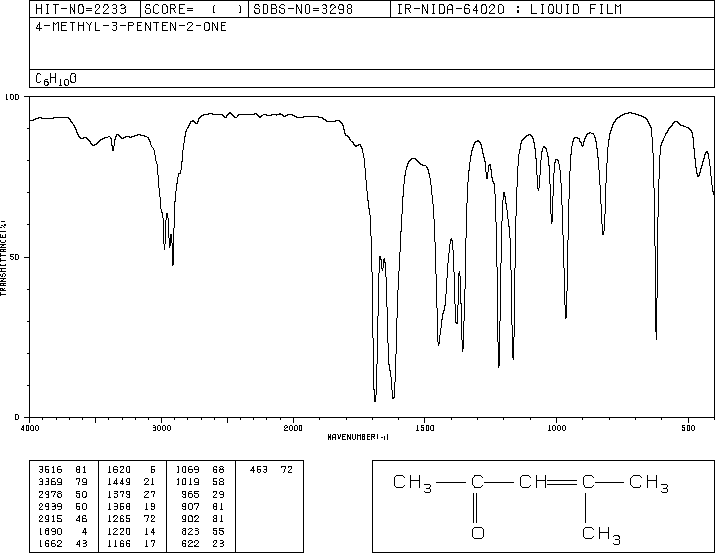This screenshot has width=715, height=553.
Task: Click the 500 wavenumber axis tick
Action: pos(688,428)
